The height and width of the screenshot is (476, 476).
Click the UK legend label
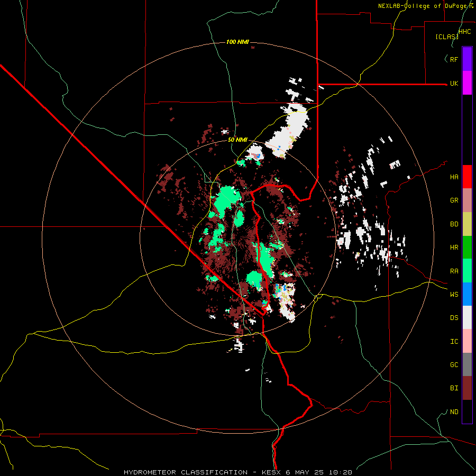click(454, 83)
